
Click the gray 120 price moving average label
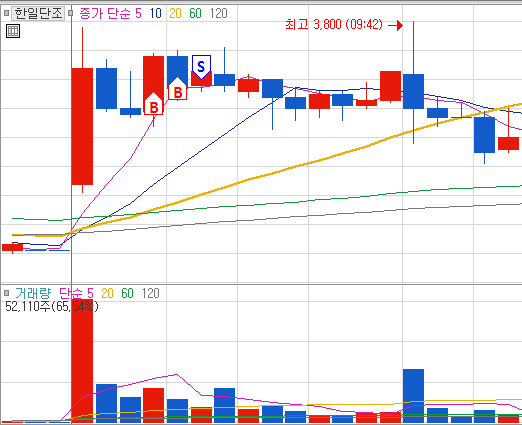pos(219,13)
